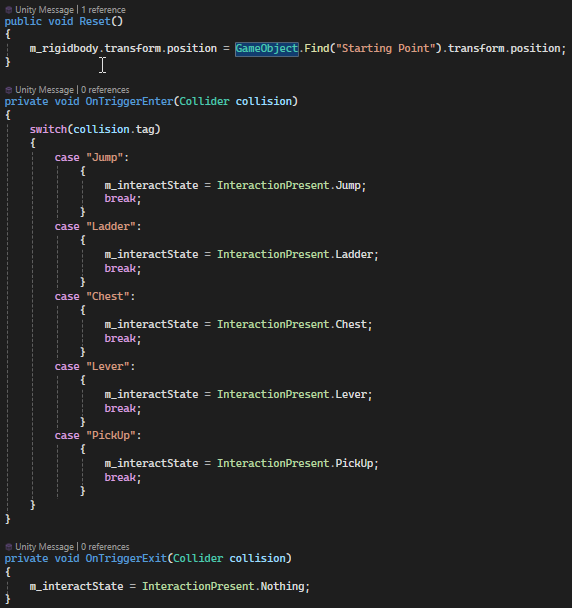Click the Nothing enum member in OnTriggerExit

tap(282, 586)
